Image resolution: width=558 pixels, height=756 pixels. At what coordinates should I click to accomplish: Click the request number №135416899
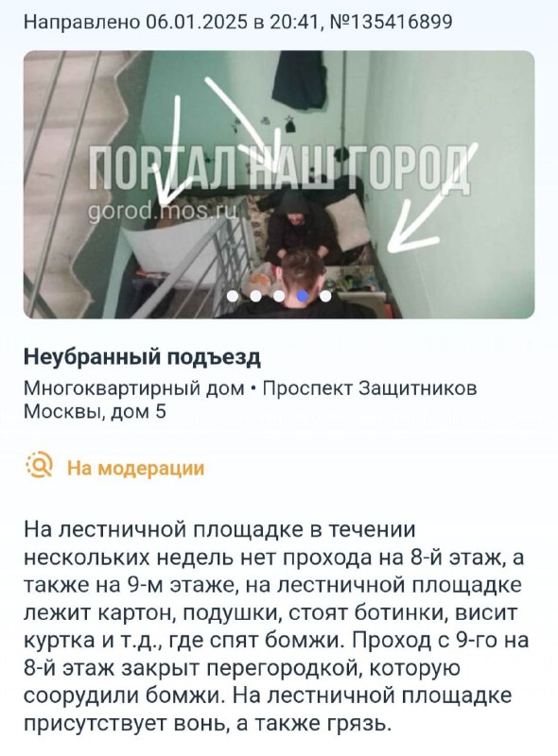[x=390, y=22]
